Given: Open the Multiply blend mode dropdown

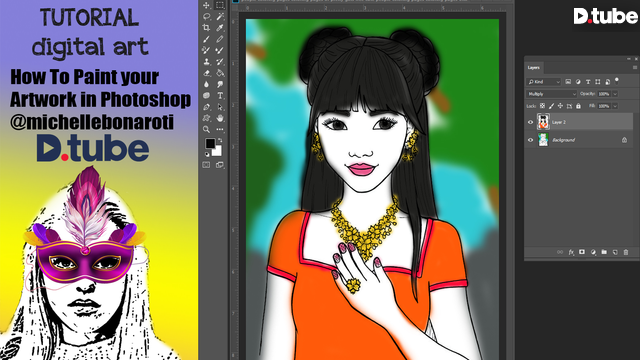Looking at the screenshot, I should [551, 94].
